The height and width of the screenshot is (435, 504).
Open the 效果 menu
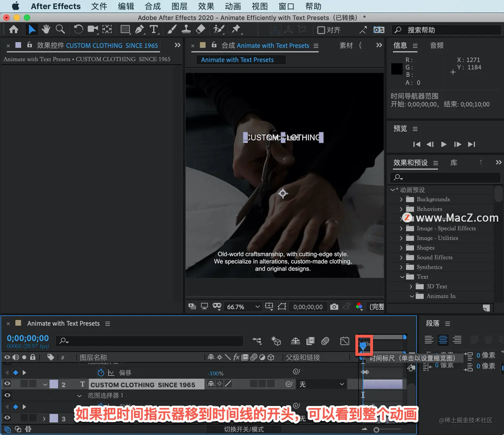point(206,6)
